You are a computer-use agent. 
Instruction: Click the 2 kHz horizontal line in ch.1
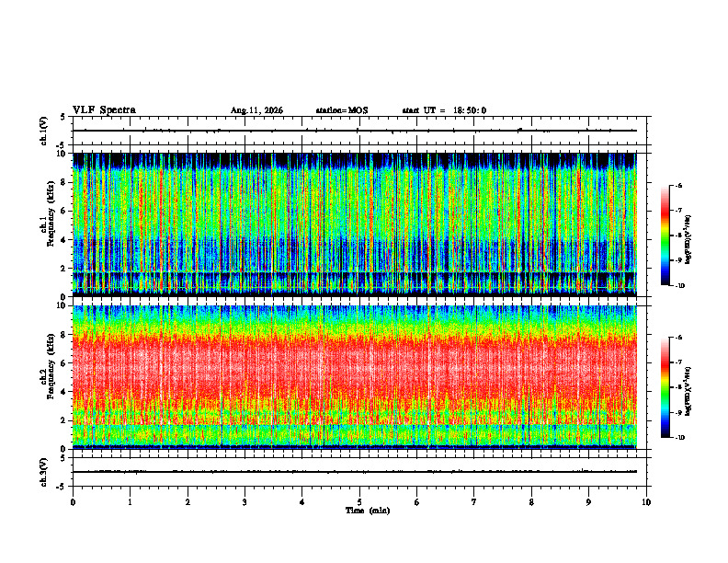355,272
